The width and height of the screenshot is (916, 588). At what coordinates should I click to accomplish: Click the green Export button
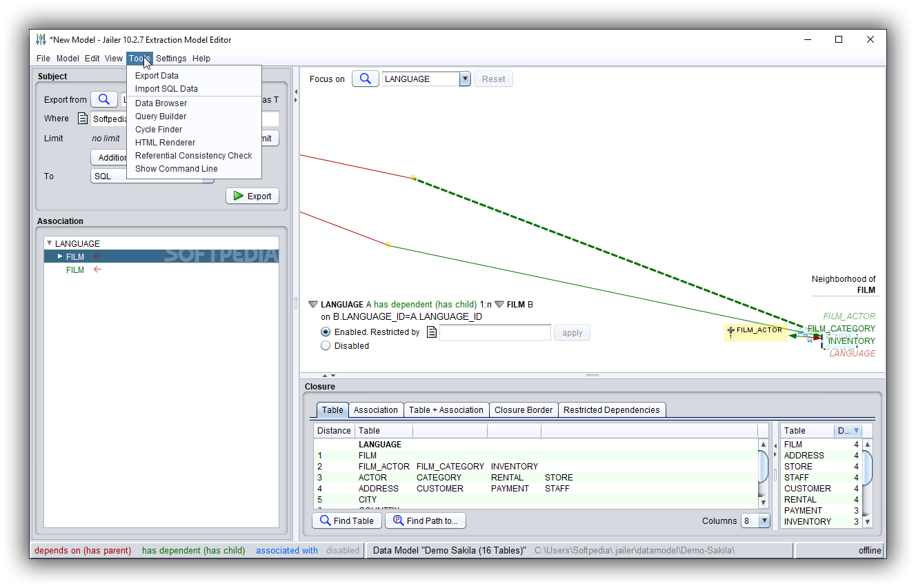pyautogui.click(x=252, y=196)
